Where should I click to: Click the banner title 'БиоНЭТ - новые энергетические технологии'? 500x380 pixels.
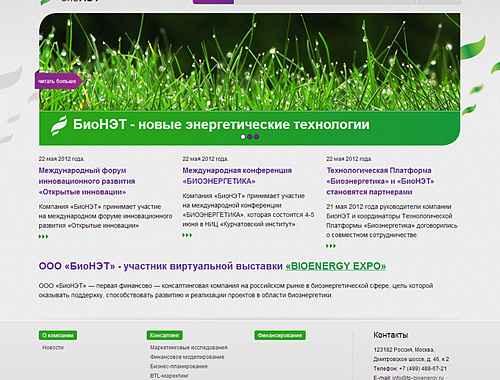221,124
